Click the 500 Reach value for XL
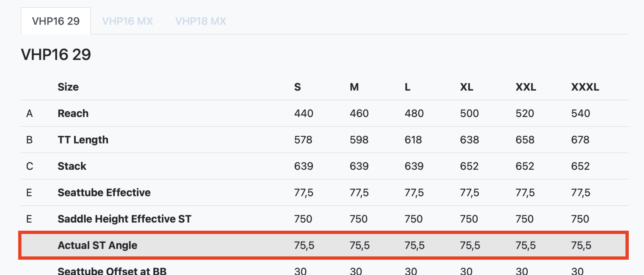The image size is (644, 275). (469, 113)
